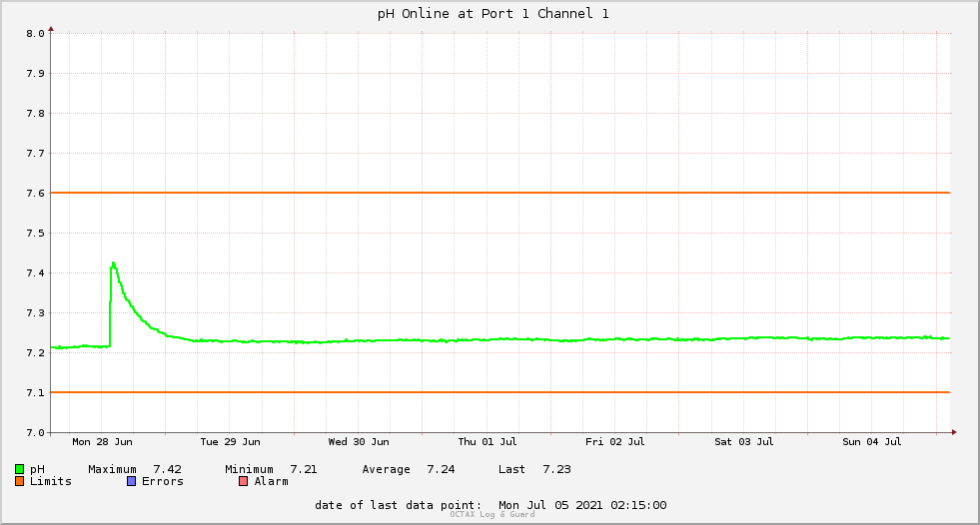Click the 'Errors' legend label
Viewport: 980px width, 525px height.
(163, 481)
